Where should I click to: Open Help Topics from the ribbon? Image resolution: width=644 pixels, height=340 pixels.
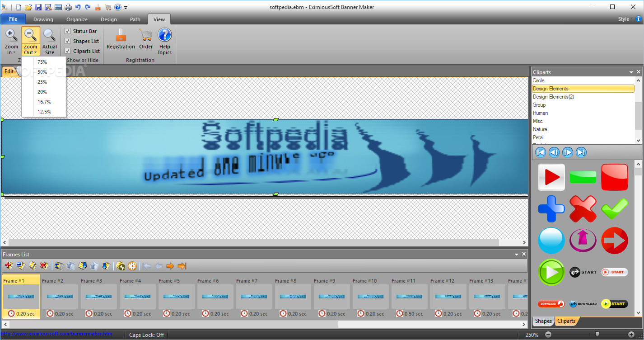164,41
